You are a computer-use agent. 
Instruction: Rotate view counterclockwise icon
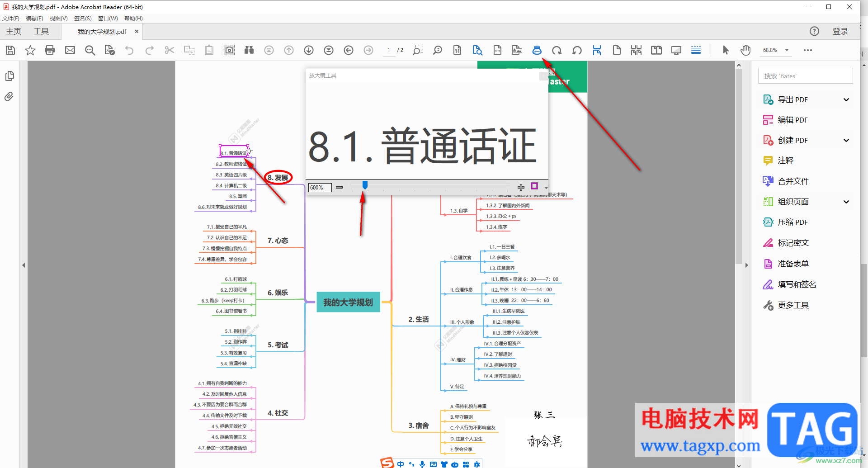pos(577,50)
